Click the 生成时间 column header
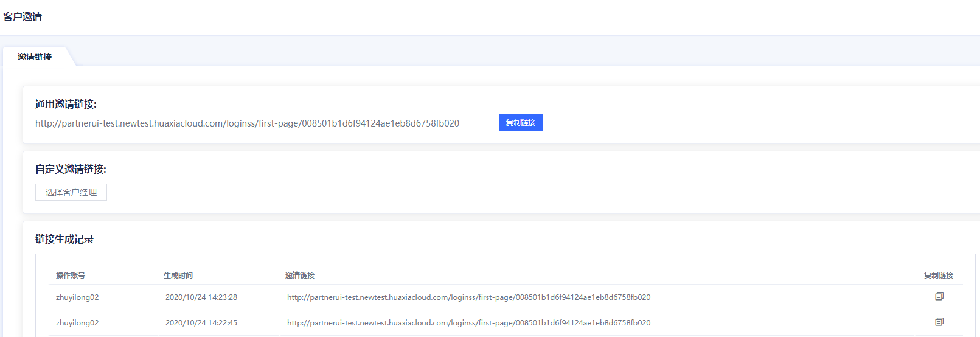 178,276
